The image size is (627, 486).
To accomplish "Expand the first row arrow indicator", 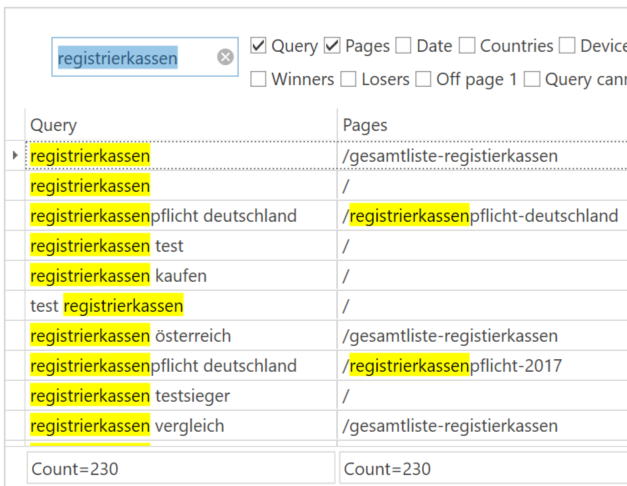I will click(15, 155).
